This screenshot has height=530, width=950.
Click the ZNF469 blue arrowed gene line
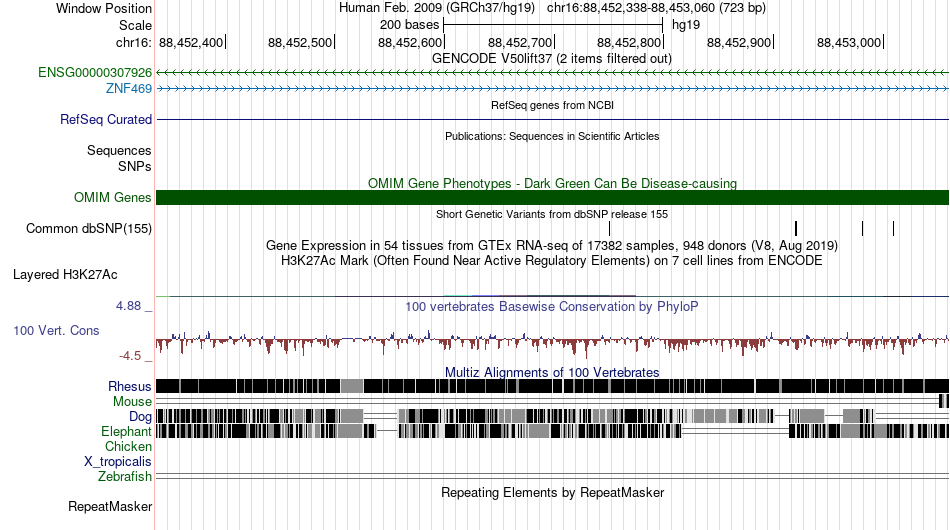click(x=553, y=88)
